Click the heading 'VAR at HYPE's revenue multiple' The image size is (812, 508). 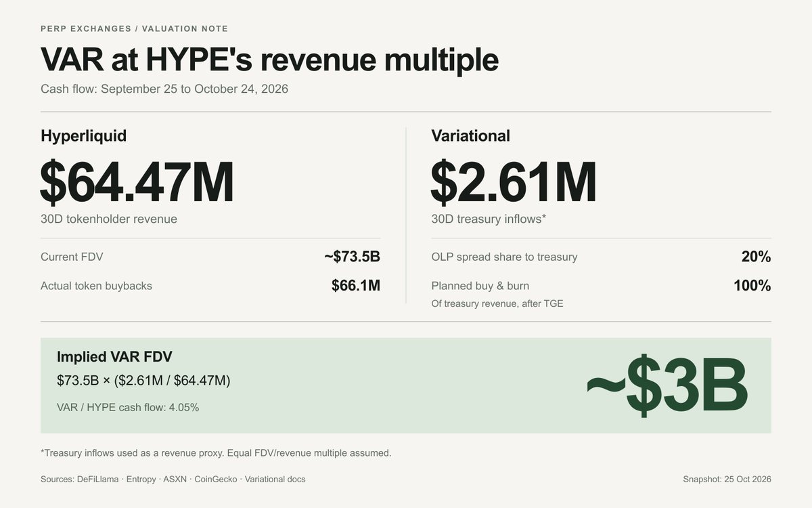pos(269,60)
